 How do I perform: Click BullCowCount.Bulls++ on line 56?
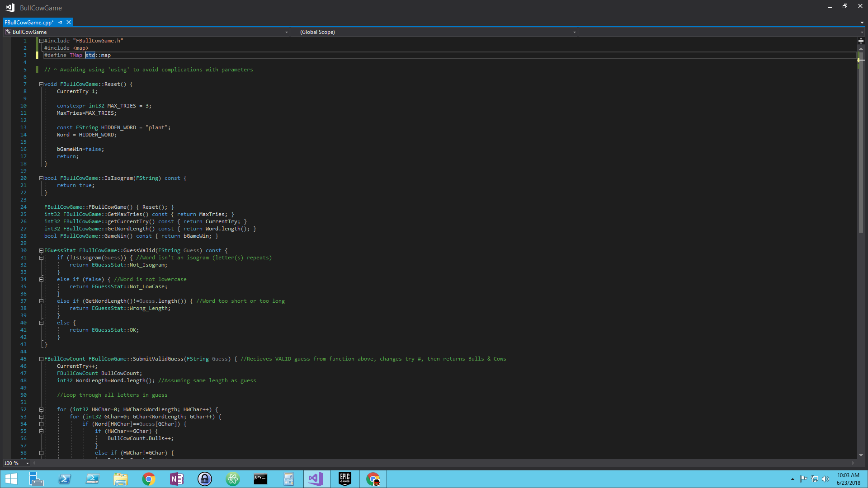tap(140, 438)
